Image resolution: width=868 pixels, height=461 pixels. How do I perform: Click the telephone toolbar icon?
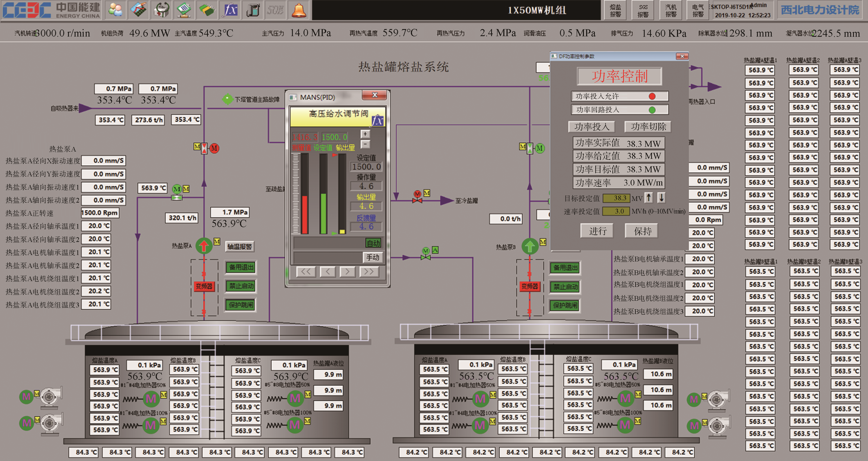tap(253, 10)
